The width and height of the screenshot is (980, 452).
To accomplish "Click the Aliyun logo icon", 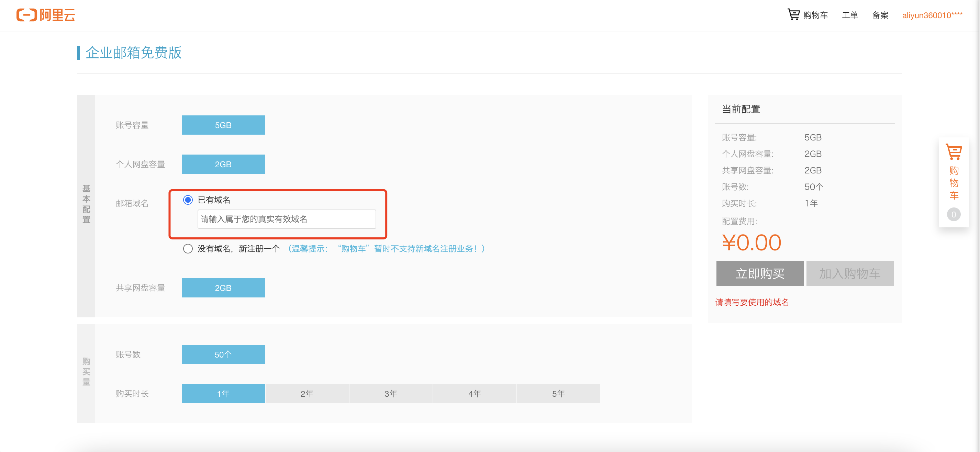I will (x=27, y=15).
